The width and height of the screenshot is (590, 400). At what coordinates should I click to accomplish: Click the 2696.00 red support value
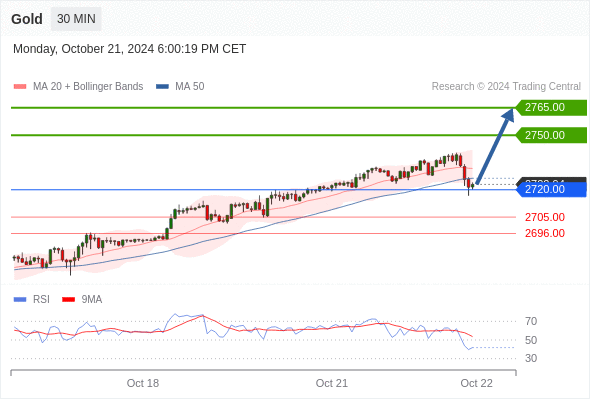tap(545, 233)
